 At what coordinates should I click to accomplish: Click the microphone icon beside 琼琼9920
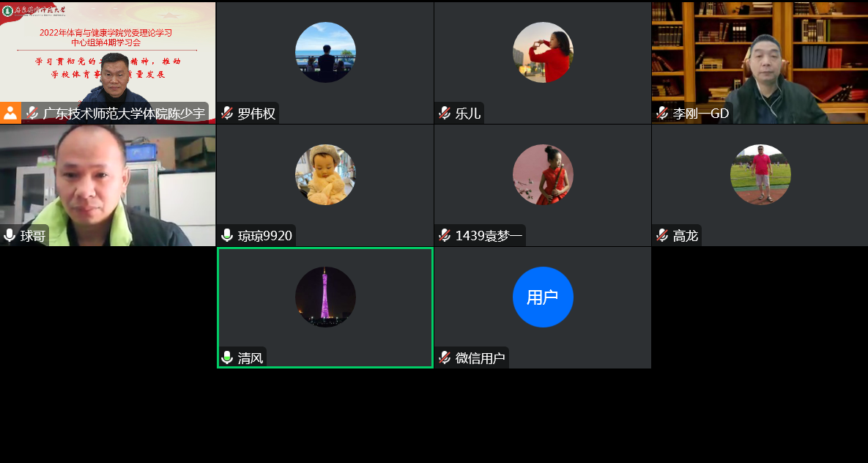(x=227, y=236)
